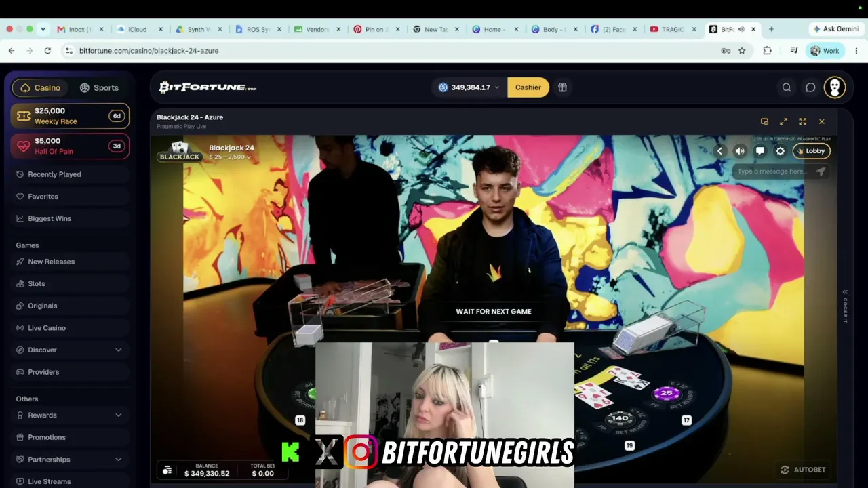Open the tab search dropdown arrow
This screenshot has height=488, width=868.
[x=43, y=29]
